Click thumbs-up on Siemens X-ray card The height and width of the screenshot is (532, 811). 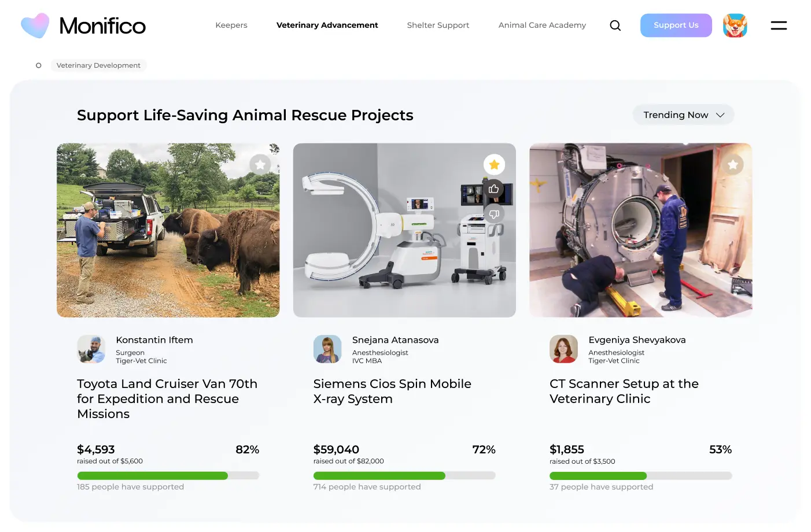point(494,189)
